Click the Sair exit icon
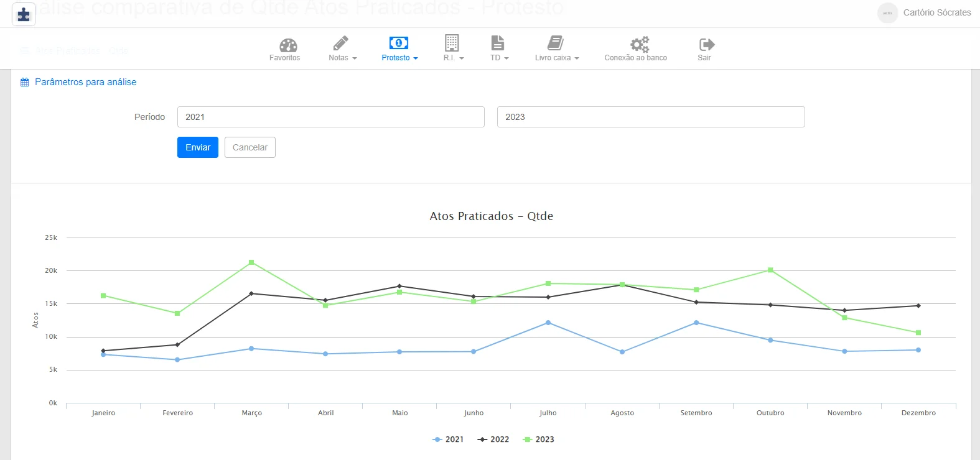This screenshot has height=460, width=980. click(707, 44)
